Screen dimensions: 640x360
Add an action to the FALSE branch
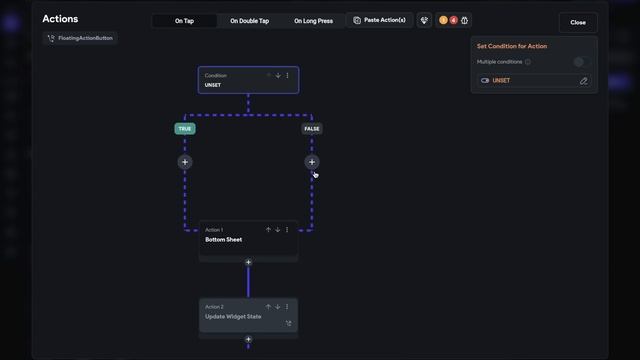click(312, 162)
